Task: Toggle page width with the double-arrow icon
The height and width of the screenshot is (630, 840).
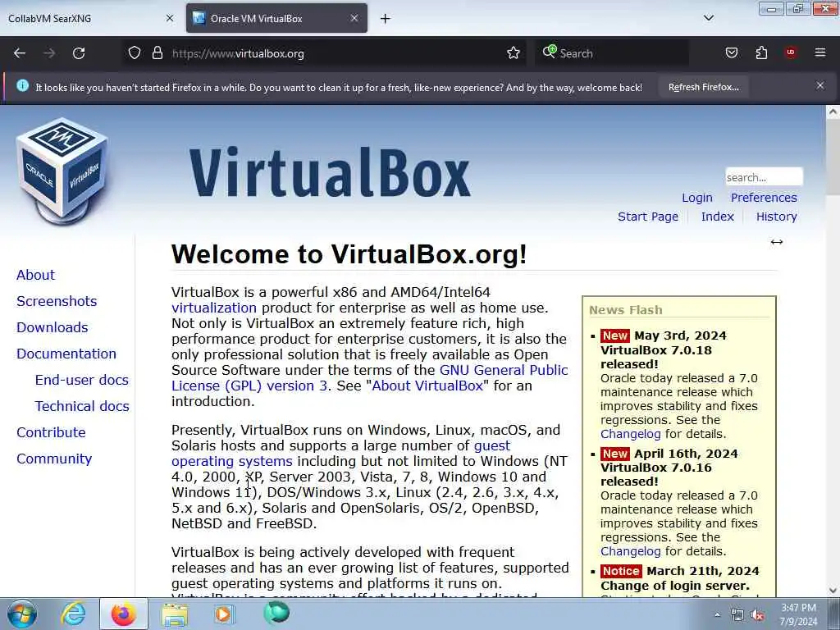Action: 777,242
